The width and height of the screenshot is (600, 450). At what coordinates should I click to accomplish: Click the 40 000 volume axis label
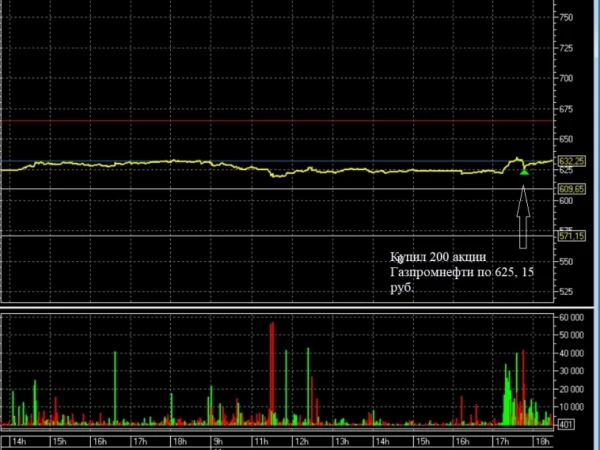pos(571,353)
